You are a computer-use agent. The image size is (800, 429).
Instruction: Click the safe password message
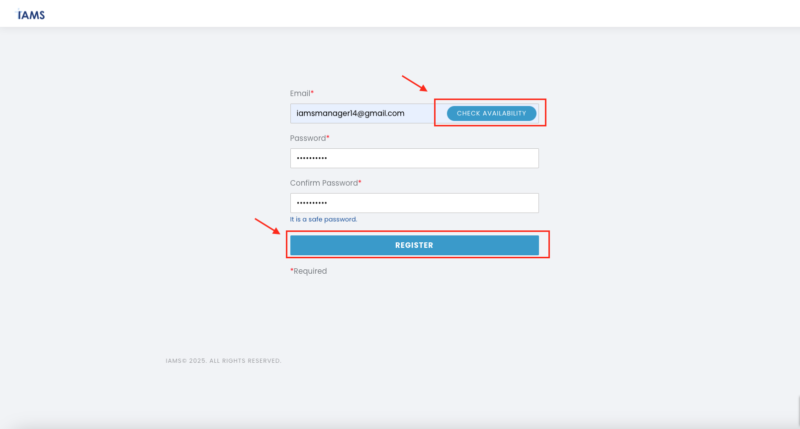click(x=323, y=219)
